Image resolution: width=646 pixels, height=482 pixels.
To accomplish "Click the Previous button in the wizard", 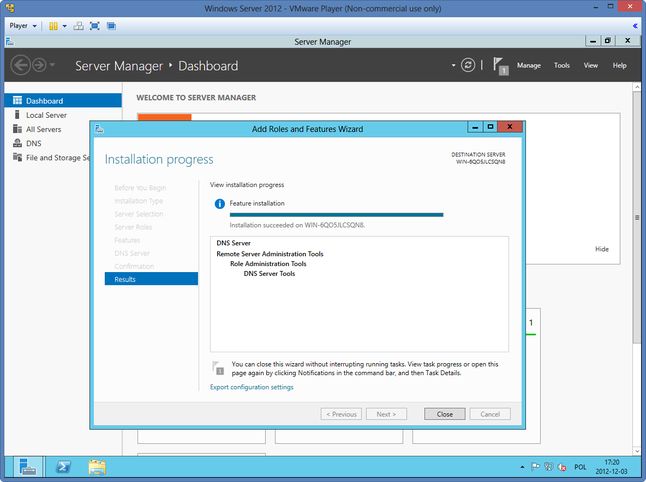I will click(341, 414).
